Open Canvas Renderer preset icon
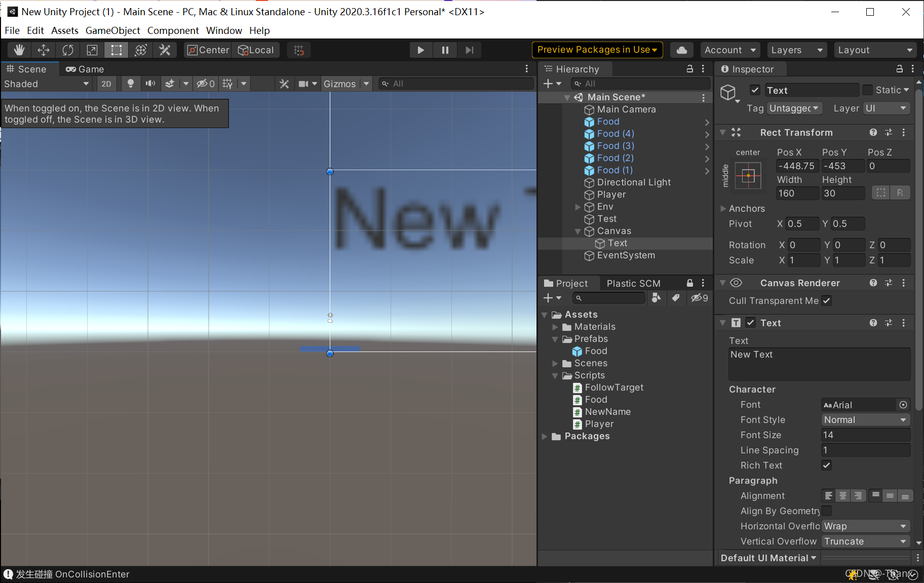The image size is (924, 583). 889,283
